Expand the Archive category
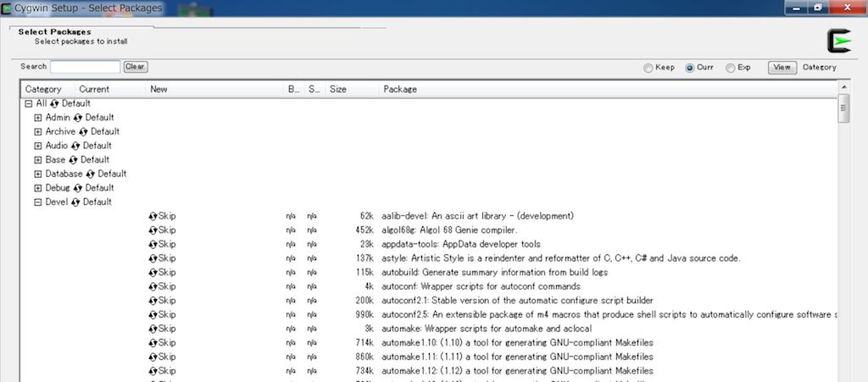 tap(37, 131)
